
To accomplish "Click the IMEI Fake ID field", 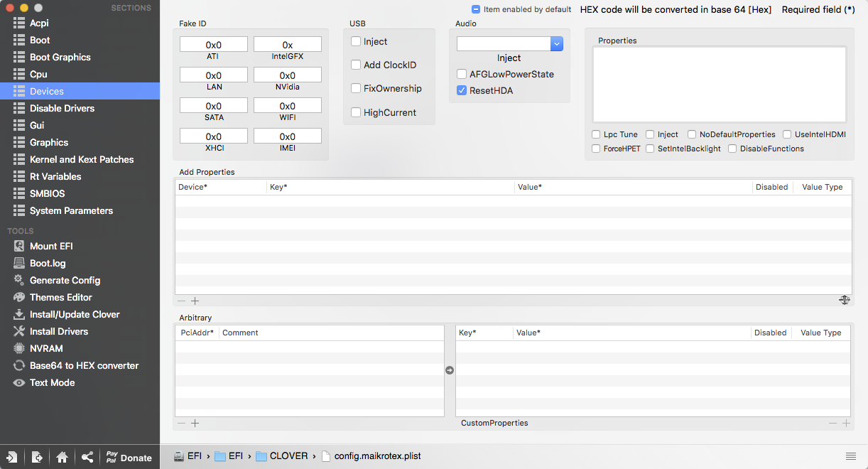I will (288, 136).
